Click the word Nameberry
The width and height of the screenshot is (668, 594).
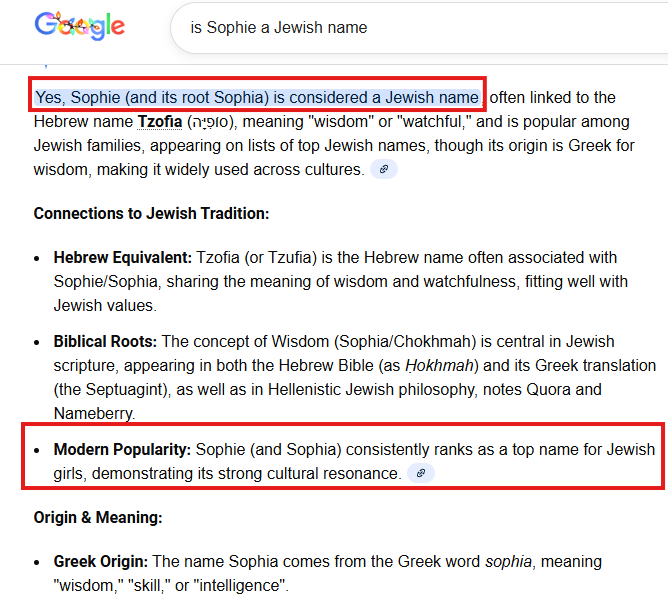coord(91,413)
